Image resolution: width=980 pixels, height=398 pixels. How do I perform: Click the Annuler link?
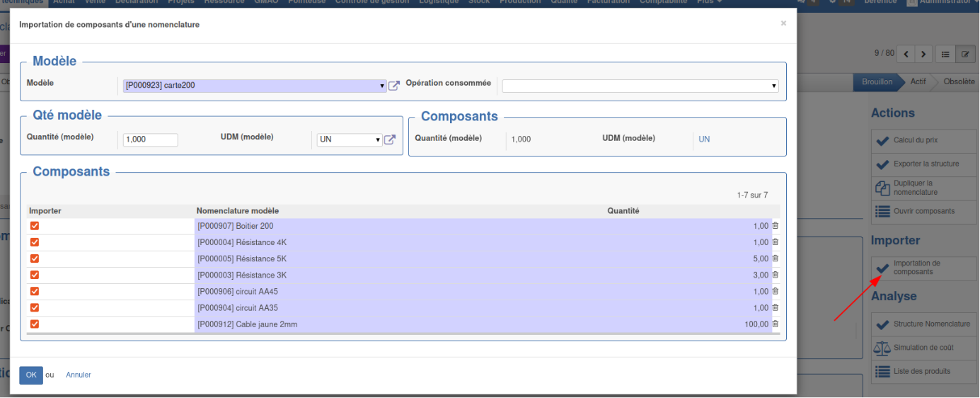tap(79, 375)
